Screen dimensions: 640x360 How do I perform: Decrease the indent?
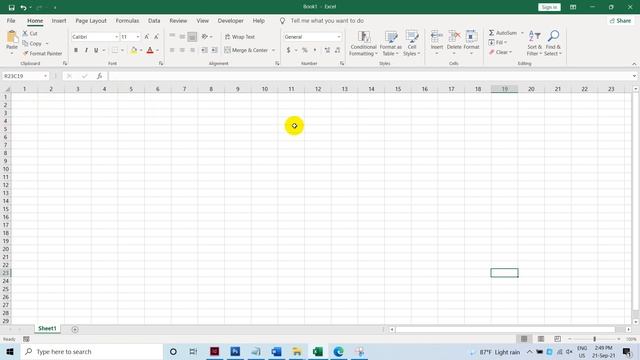click(x=204, y=50)
